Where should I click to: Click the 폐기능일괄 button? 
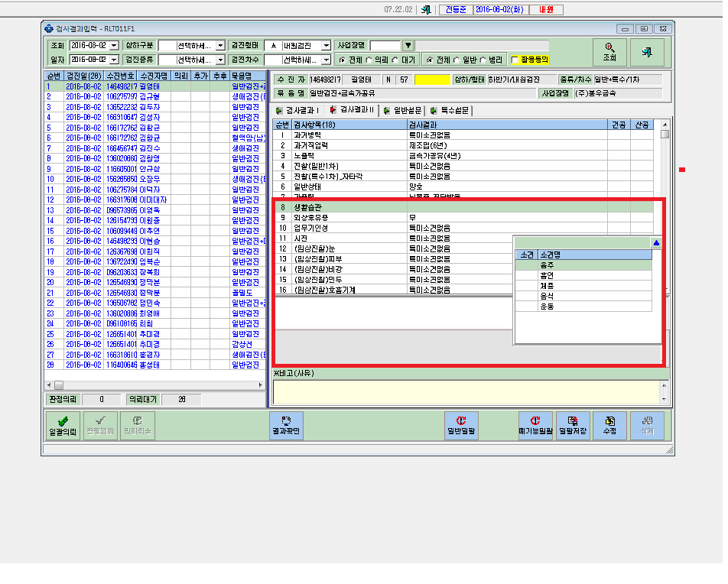(x=535, y=426)
